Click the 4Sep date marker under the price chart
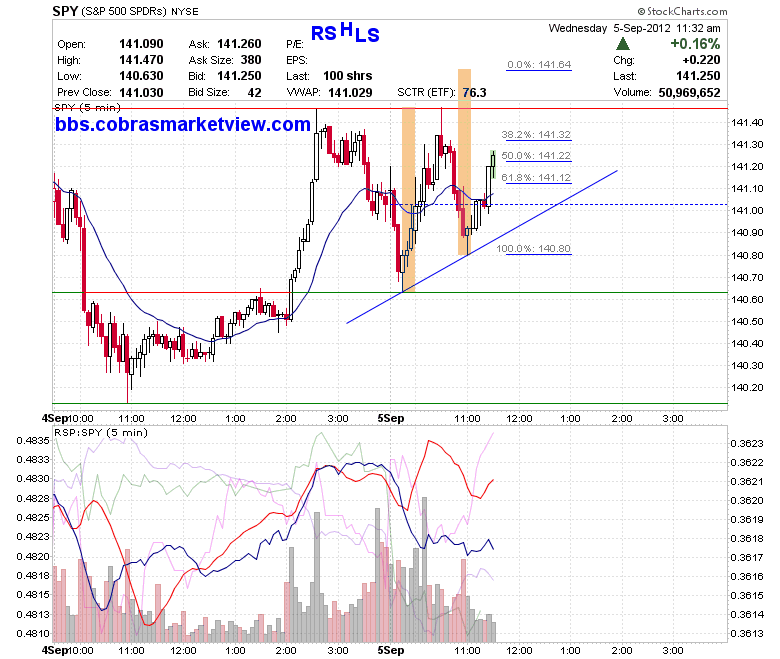The width and height of the screenshot is (780, 659). click(x=54, y=418)
